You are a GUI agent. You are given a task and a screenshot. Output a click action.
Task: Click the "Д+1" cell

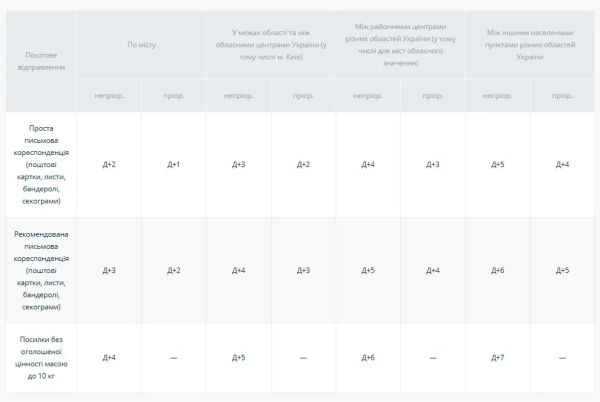173,164
